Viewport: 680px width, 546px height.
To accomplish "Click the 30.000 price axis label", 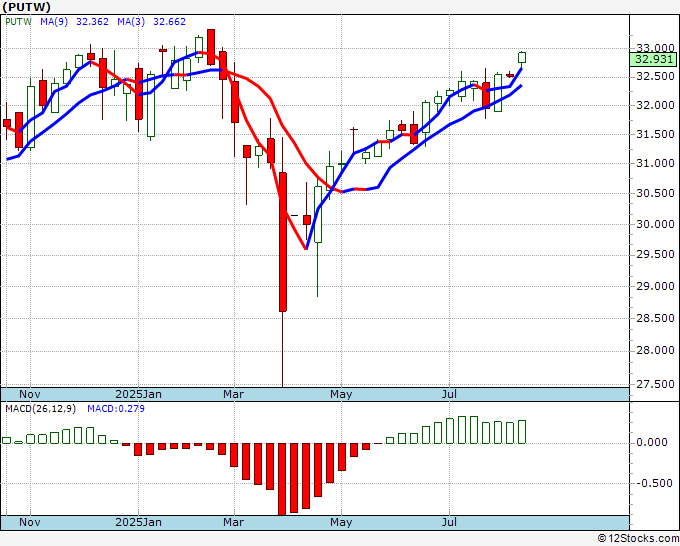I will (x=655, y=224).
